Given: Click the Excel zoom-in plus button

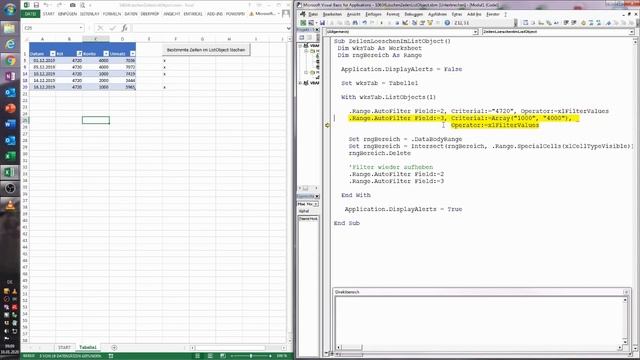Looking at the screenshot, I should coord(270,356).
